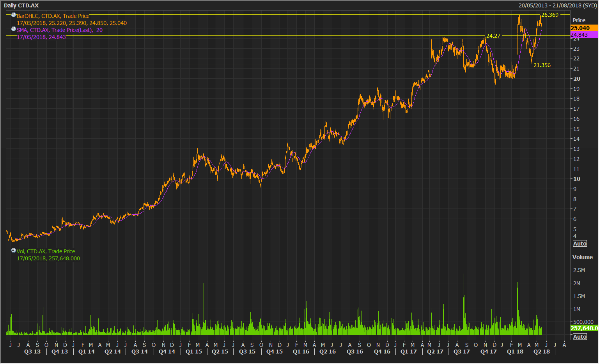Select BarOHLC, CTD.AX, Trade Price legend

point(53,16)
